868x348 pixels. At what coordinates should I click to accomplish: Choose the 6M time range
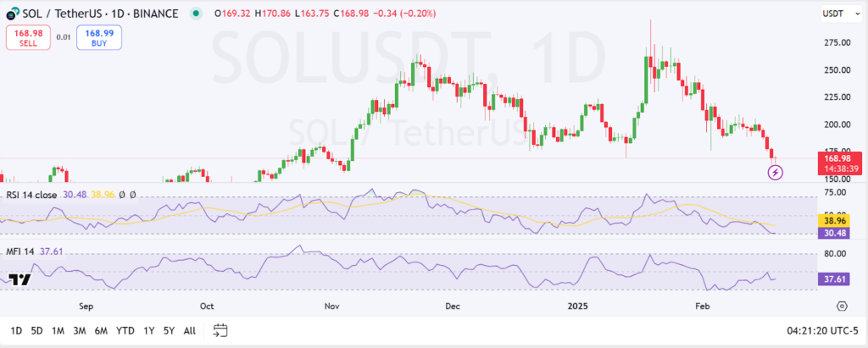point(101,330)
